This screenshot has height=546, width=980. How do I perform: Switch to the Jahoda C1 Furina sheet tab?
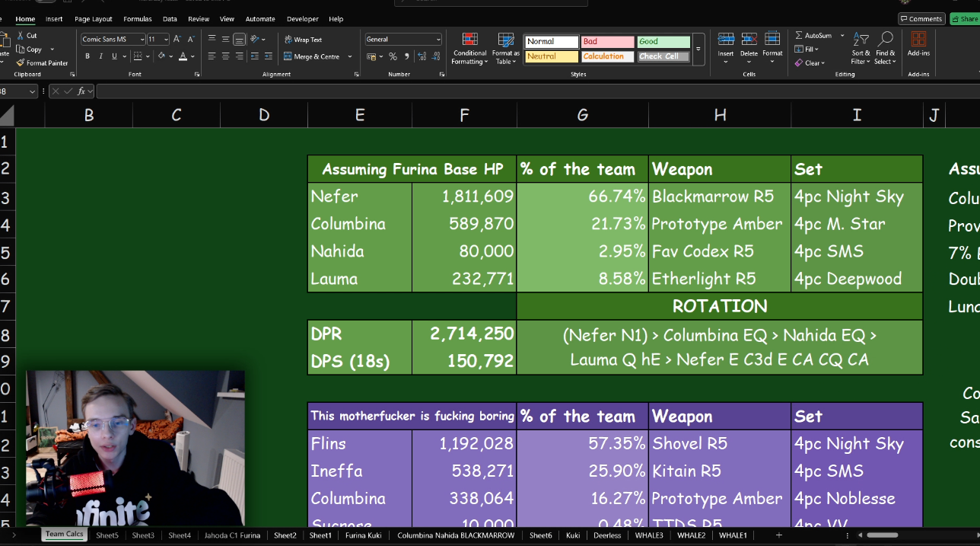pyautogui.click(x=232, y=535)
